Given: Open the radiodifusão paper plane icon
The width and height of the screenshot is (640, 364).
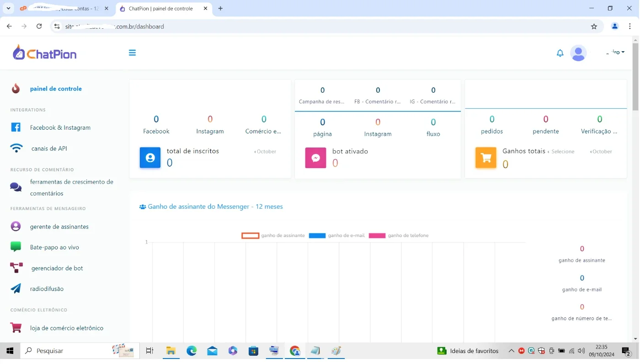Looking at the screenshot, I should (16, 289).
